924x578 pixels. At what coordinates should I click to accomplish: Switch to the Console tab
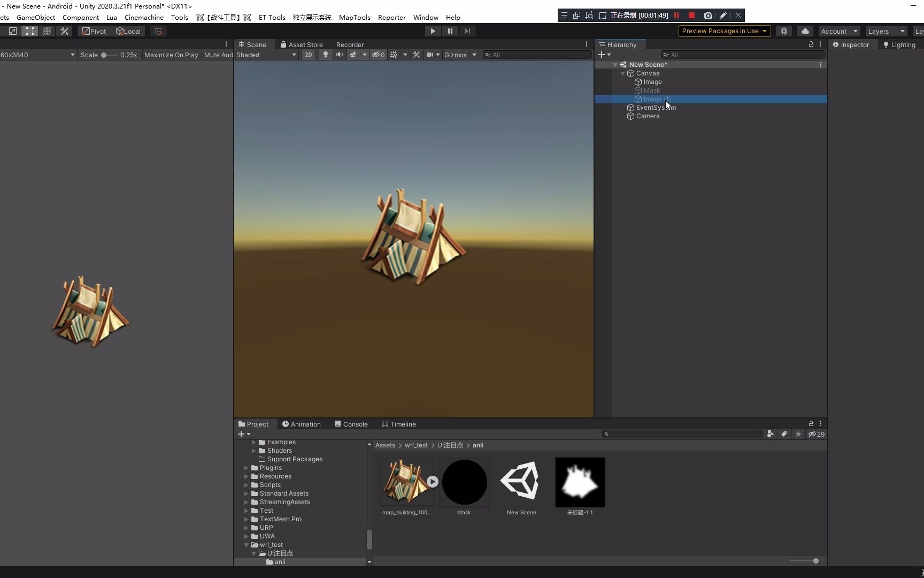pyautogui.click(x=351, y=424)
